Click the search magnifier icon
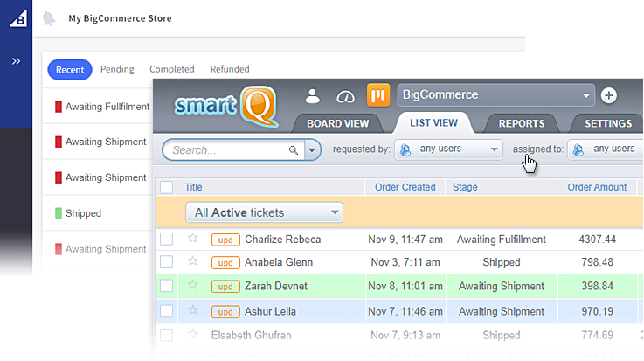 [x=294, y=150]
